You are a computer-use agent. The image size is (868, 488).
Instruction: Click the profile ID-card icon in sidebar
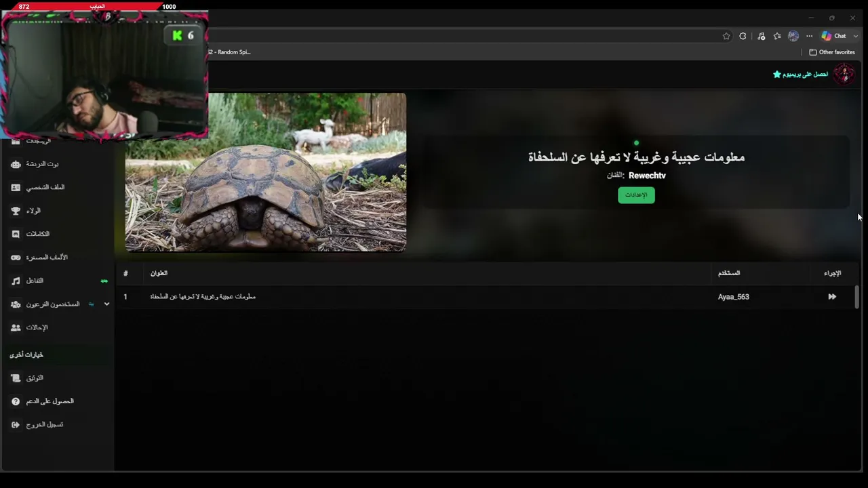click(x=16, y=187)
